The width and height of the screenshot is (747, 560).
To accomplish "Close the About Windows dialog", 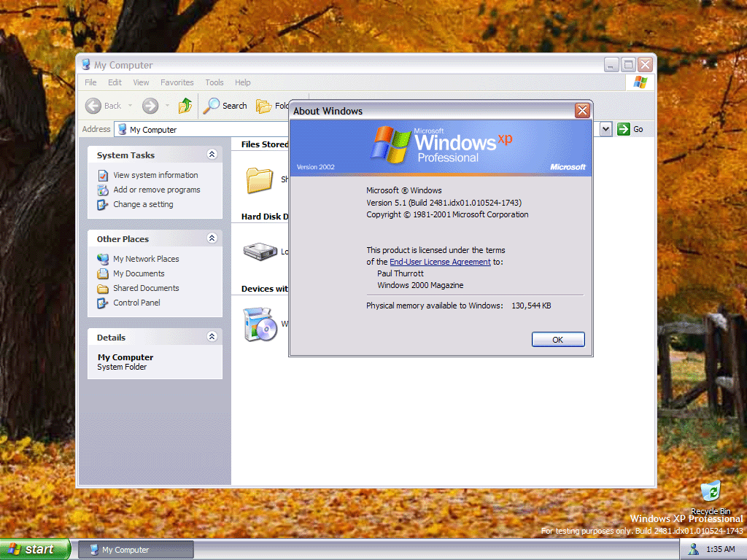I will coord(582,111).
